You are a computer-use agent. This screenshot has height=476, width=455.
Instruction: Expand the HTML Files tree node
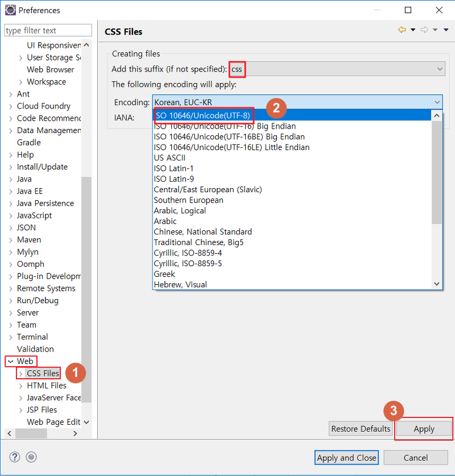[x=20, y=386]
